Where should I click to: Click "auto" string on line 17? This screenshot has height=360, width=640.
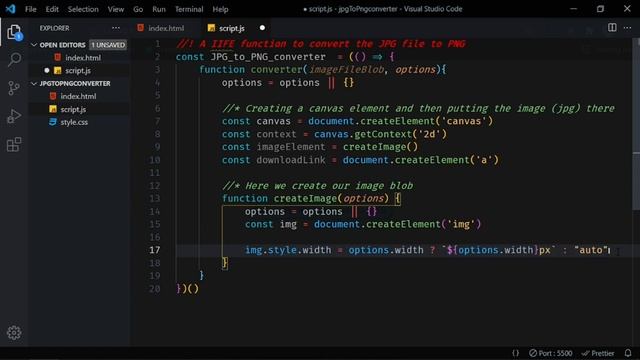[x=591, y=250]
